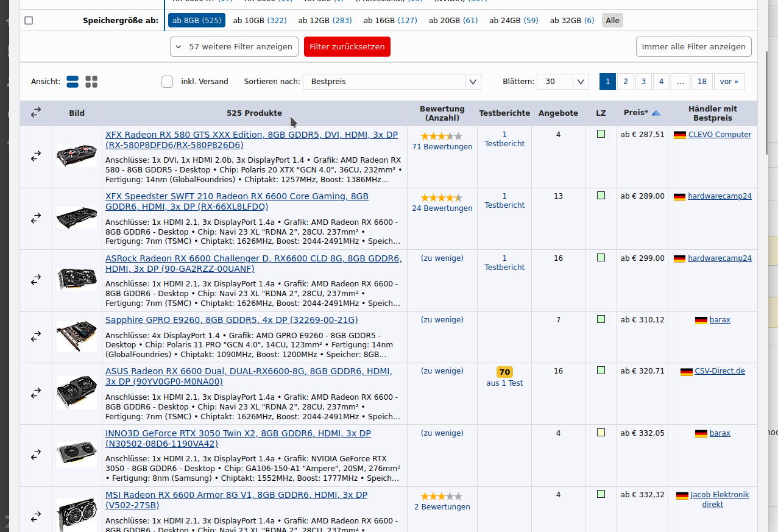Open MSI RX 6600 Armor product image

tap(77, 515)
